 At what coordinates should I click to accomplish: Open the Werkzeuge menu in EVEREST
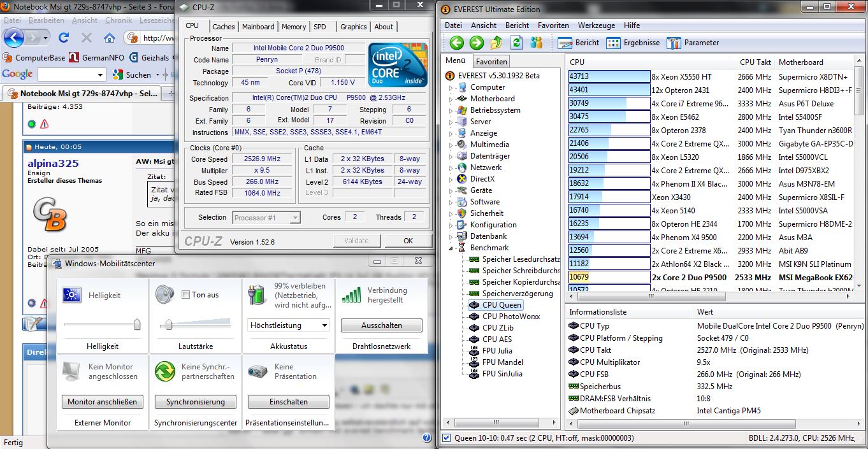coord(597,25)
